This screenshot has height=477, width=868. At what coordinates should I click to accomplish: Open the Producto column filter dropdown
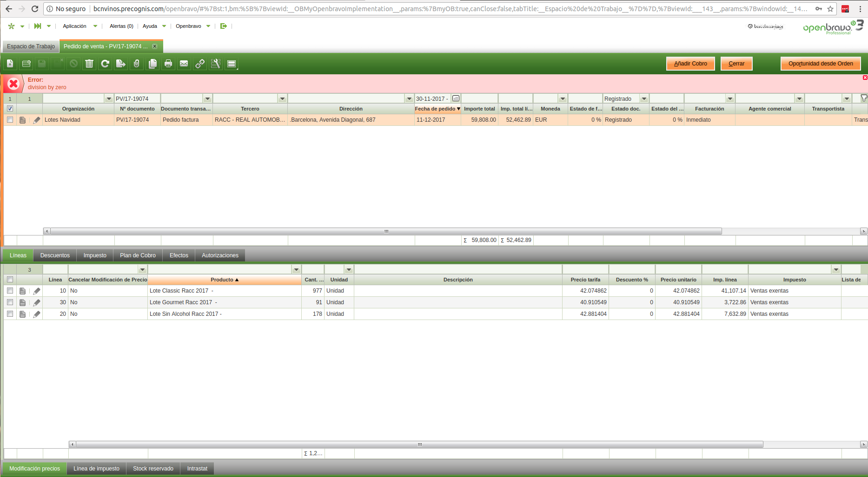click(x=296, y=270)
